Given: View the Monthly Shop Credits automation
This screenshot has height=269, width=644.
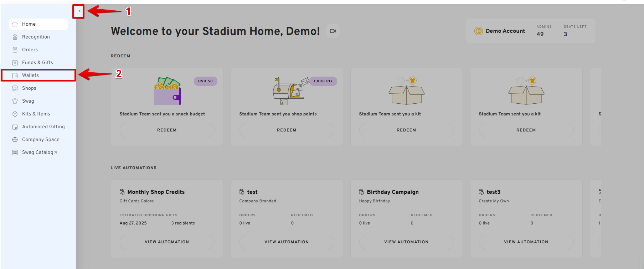Looking at the screenshot, I should [x=167, y=242].
